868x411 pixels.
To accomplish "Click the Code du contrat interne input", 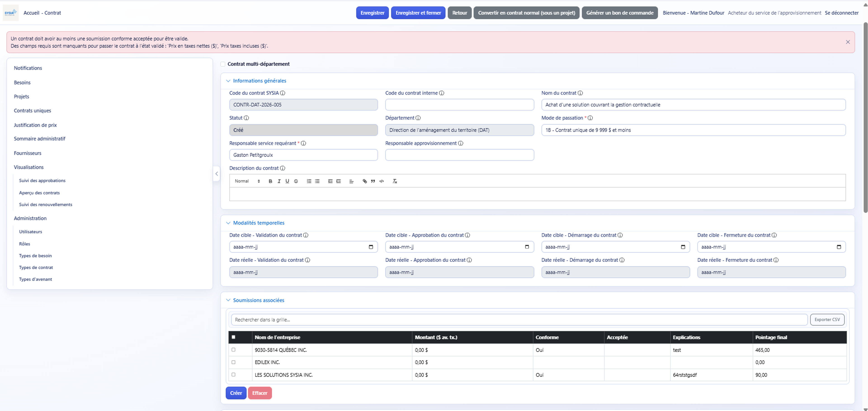I will [x=459, y=105].
